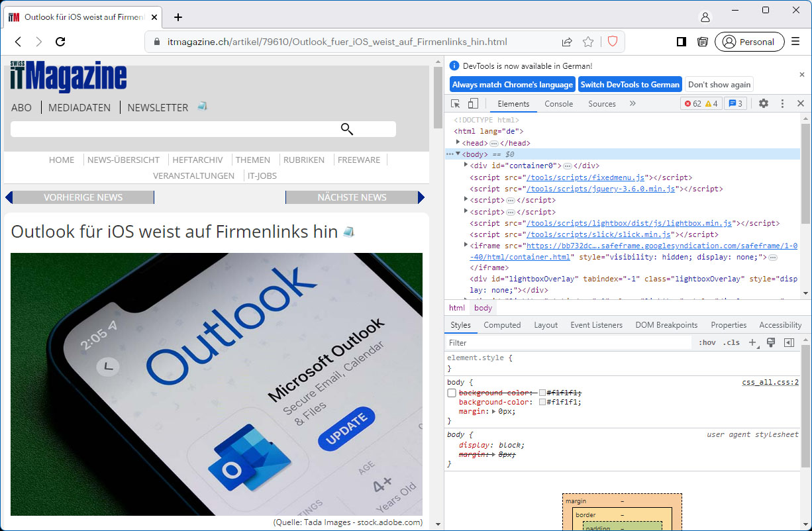Open the DOM Breakpoints tab
Viewport: 812px width, 531px height.
[666, 325]
